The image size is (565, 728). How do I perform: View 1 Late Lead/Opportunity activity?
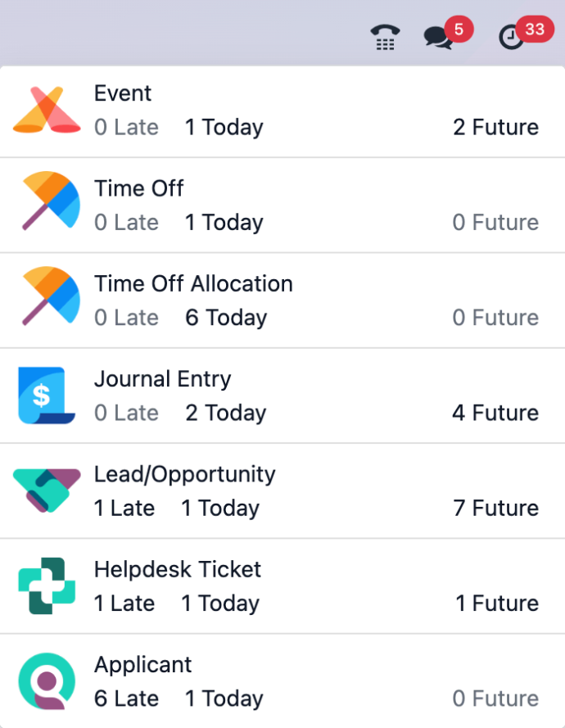point(124,509)
